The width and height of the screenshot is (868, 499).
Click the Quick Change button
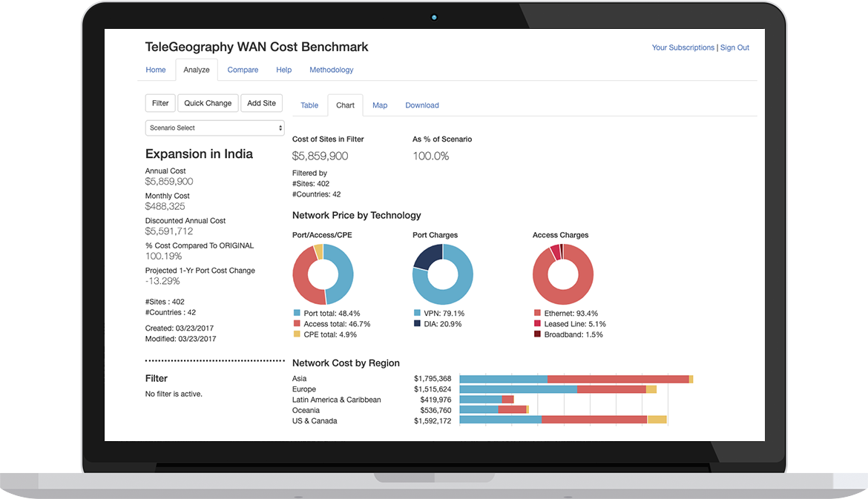(208, 102)
